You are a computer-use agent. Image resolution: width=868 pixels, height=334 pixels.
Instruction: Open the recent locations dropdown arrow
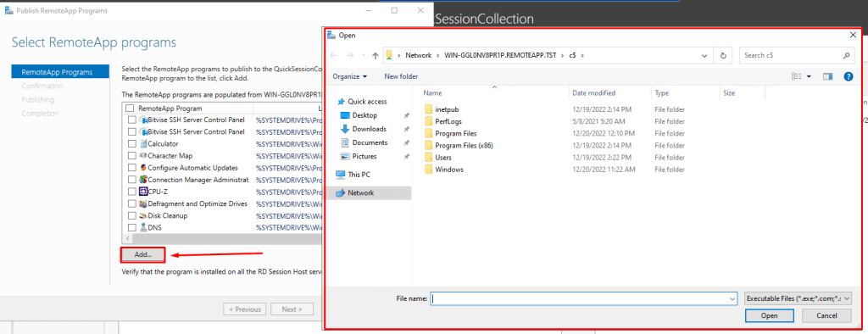tap(364, 55)
